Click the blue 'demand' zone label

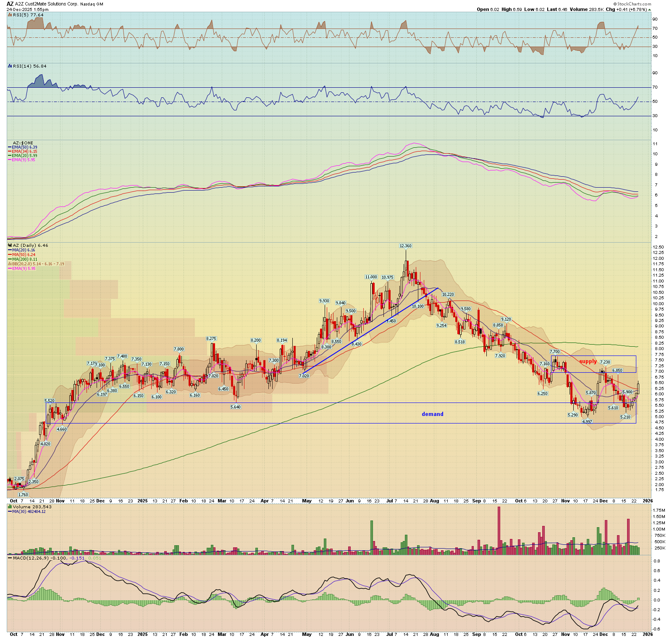pyautogui.click(x=432, y=414)
